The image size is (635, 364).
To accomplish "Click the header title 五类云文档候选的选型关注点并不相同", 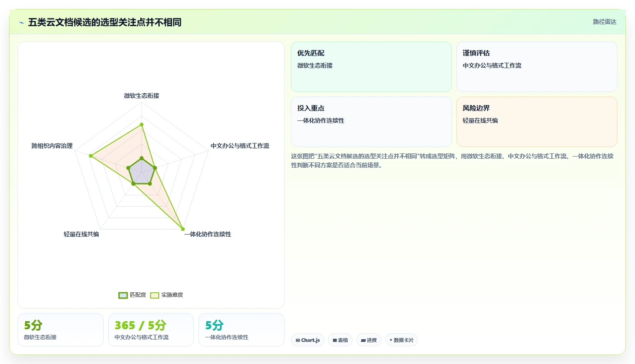I will pyautogui.click(x=105, y=22).
